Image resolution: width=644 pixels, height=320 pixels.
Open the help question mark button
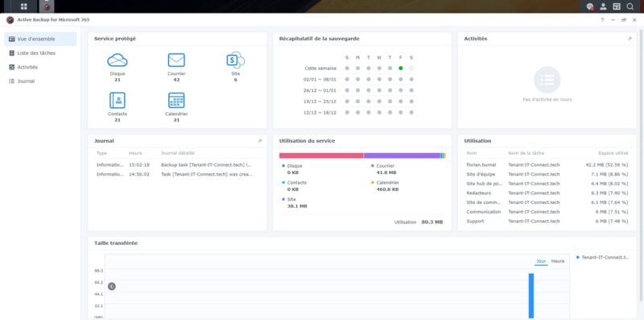click(602, 19)
